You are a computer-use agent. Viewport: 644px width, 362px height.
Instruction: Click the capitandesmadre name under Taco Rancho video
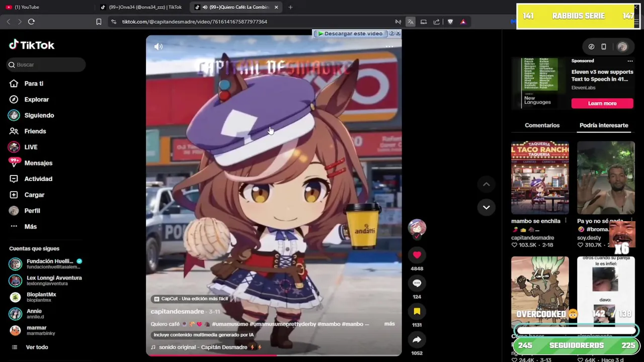point(532,238)
